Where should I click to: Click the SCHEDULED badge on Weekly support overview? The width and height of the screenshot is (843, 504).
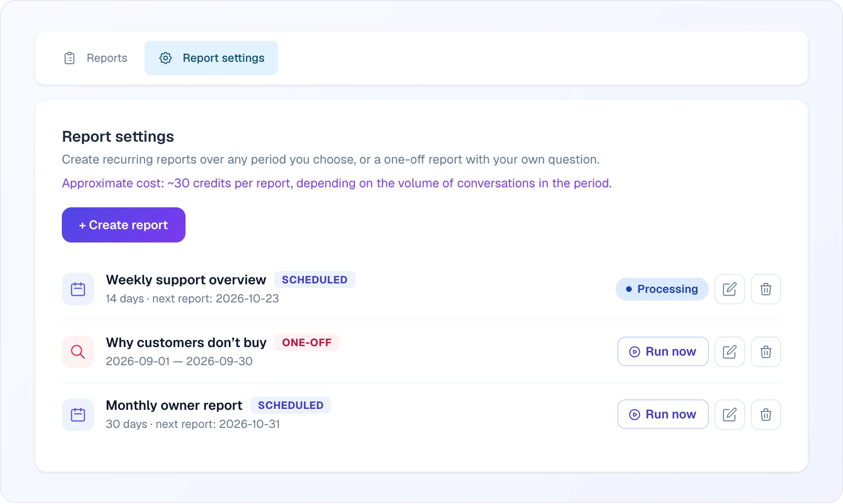click(x=315, y=280)
